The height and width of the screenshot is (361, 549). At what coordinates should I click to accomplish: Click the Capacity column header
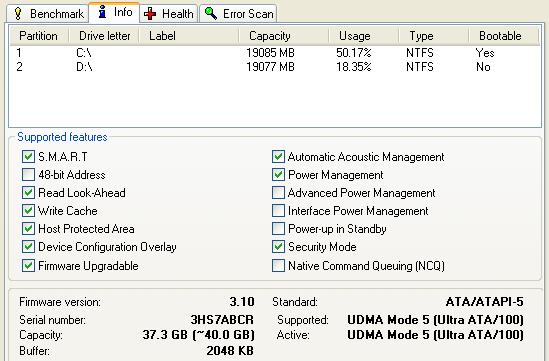284,36
